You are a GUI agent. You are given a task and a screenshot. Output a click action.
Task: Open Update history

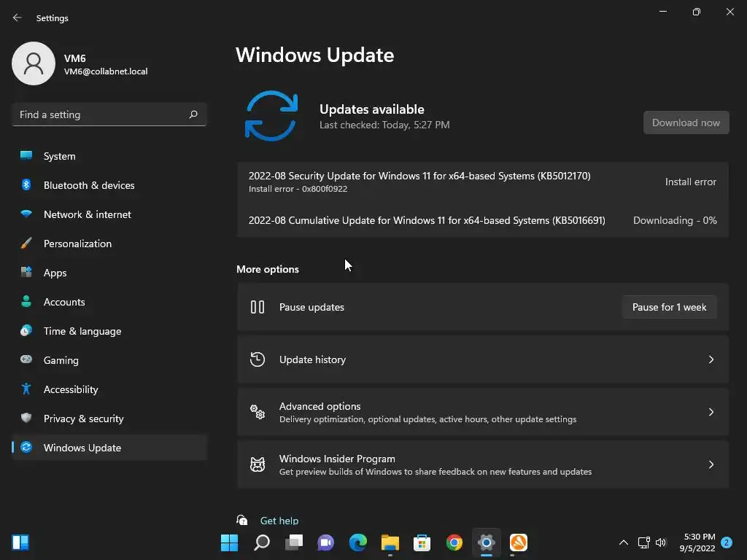click(x=483, y=359)
